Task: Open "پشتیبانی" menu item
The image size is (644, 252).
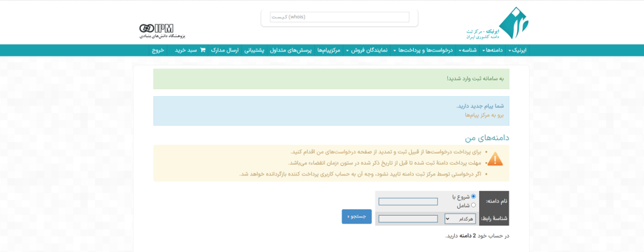Action: tap(255, 50)
